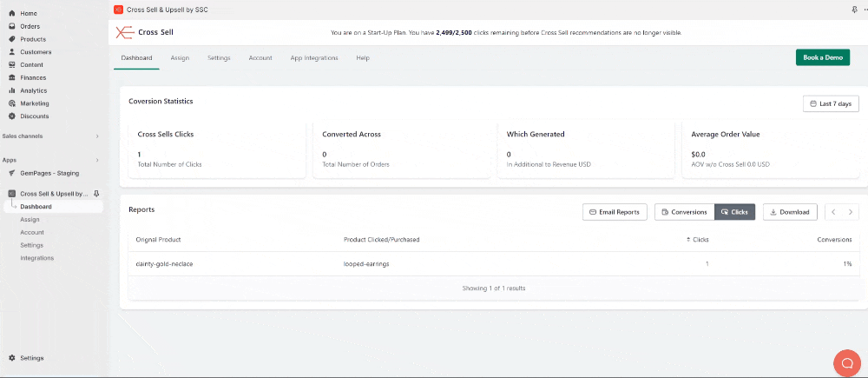Switch report view to Clicks
The width and height of the screenshot is (868, 378).
coord(734,212)
